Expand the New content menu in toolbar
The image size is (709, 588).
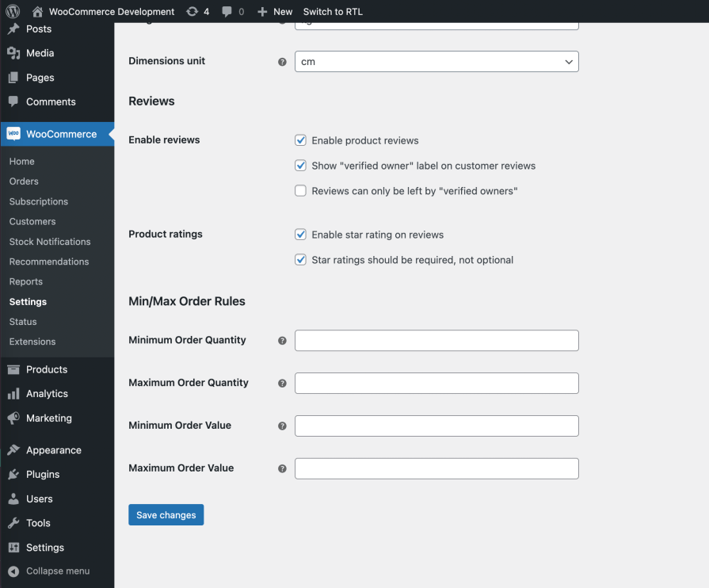pos(275,12)
